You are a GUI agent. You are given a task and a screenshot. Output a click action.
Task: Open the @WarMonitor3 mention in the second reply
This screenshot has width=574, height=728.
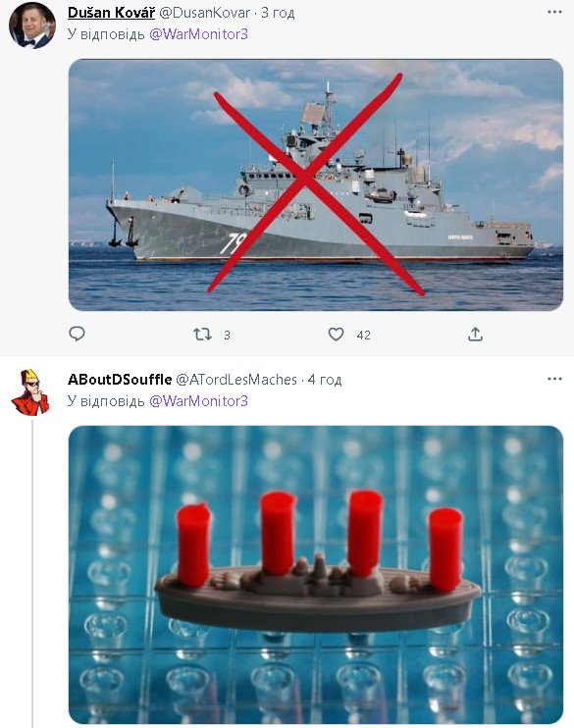(x=198, y=401)
